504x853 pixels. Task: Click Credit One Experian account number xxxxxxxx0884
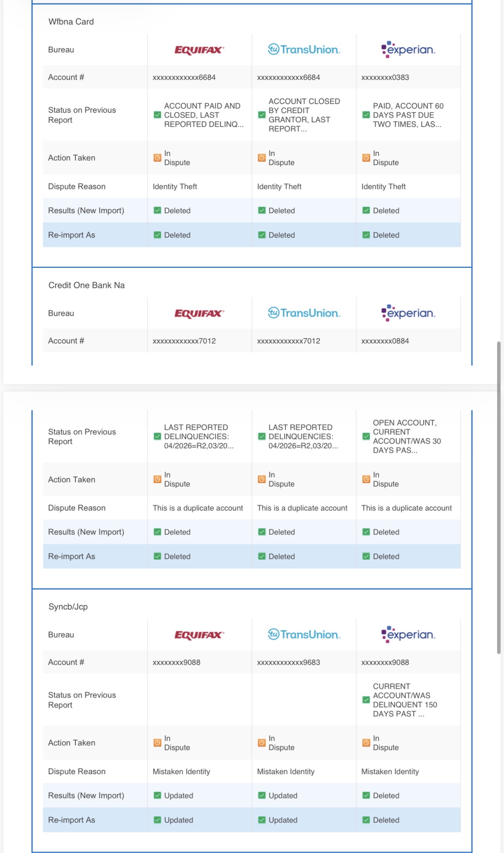point(385,341)
